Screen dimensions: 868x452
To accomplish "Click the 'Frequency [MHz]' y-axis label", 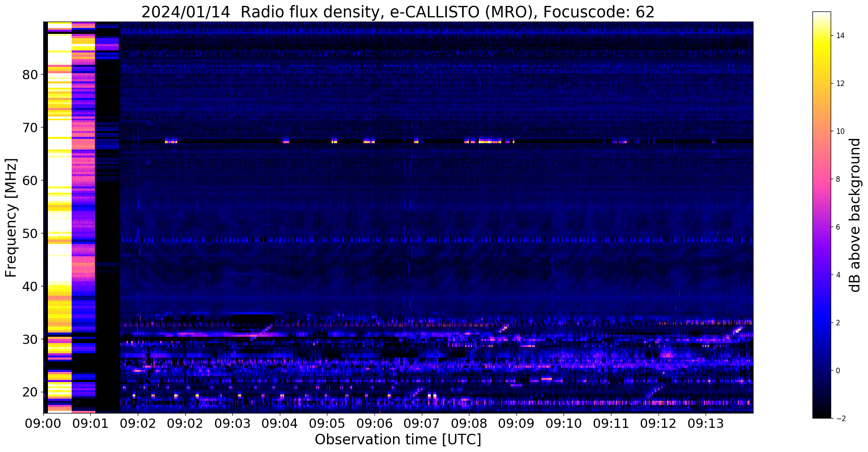I will [x=11, y=218].
